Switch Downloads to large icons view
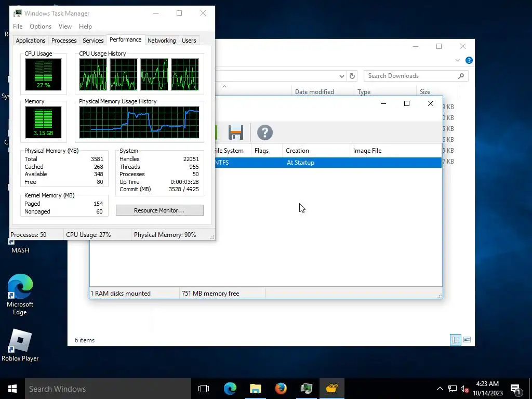This screenshot has height=399, width=532. point(467,340)
